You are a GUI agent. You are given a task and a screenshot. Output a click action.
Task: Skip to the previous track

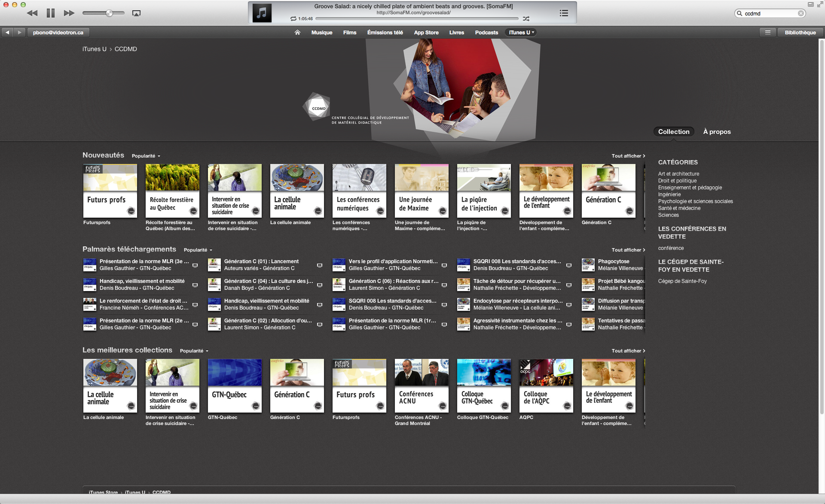(32, 13)
